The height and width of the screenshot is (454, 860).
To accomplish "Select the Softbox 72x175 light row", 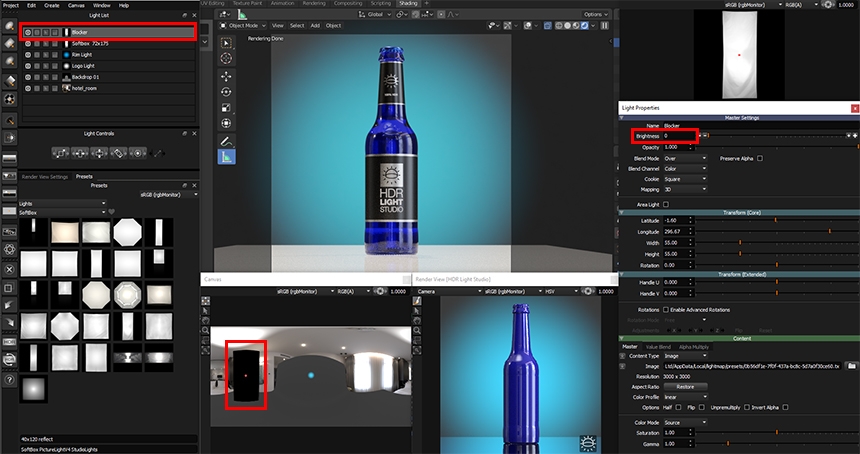I will point(109,43).
